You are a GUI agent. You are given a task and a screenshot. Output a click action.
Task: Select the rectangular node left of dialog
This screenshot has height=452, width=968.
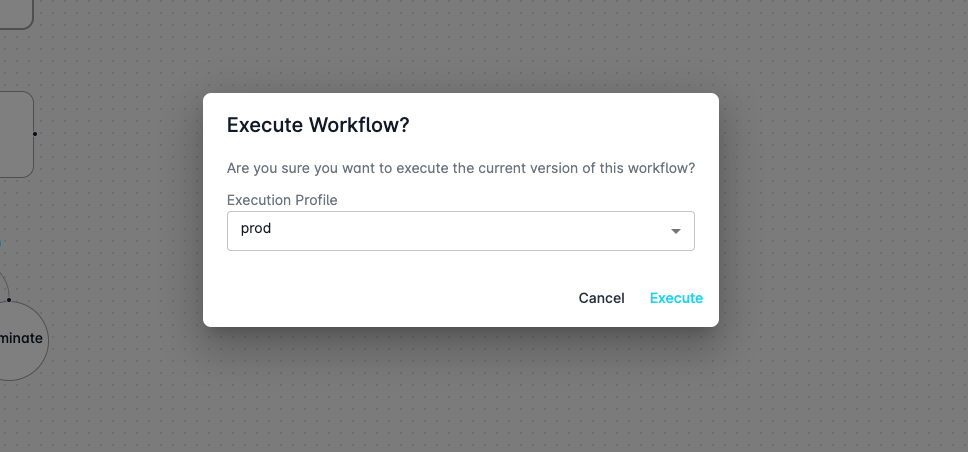(x=14, y=134)
